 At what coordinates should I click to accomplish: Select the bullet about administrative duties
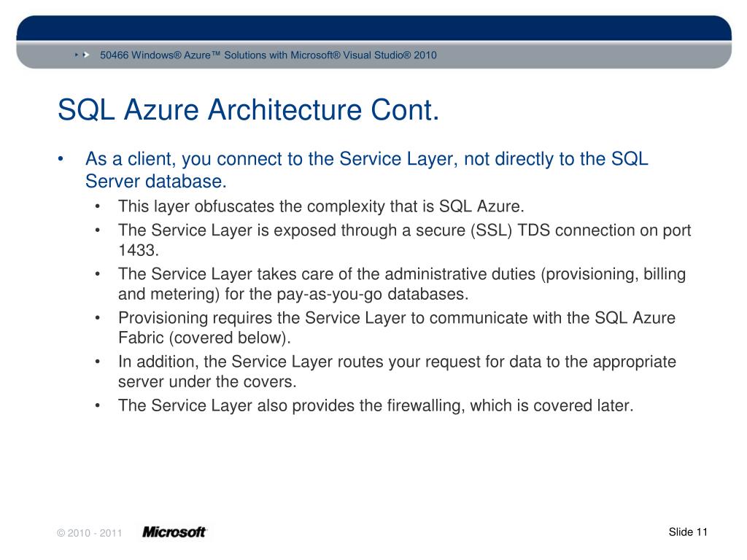coord(402,284)
